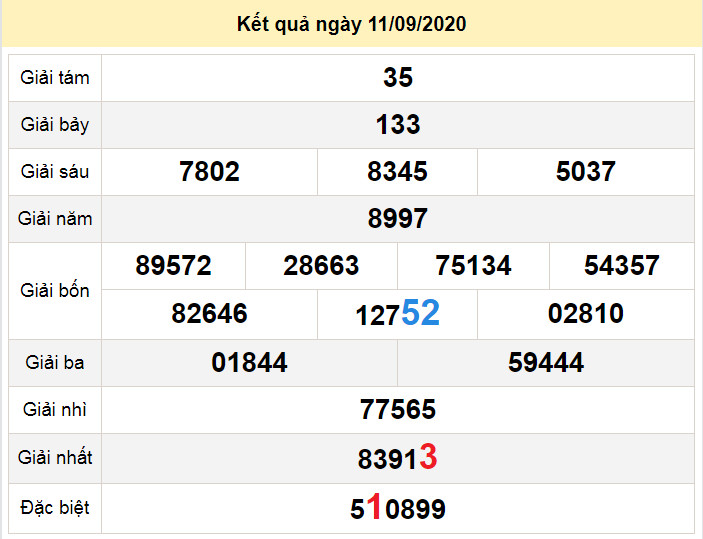Select Giải ba number 01844
The width and height of the screenshot is (703, 539).
(x=249, y=362)
